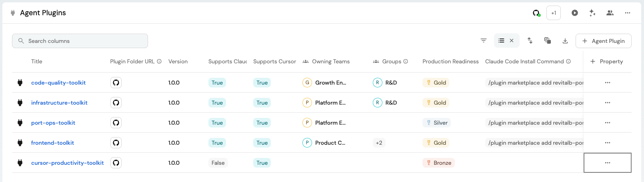Expand the +2 groups for frontend-toolkit

[379, 143]
